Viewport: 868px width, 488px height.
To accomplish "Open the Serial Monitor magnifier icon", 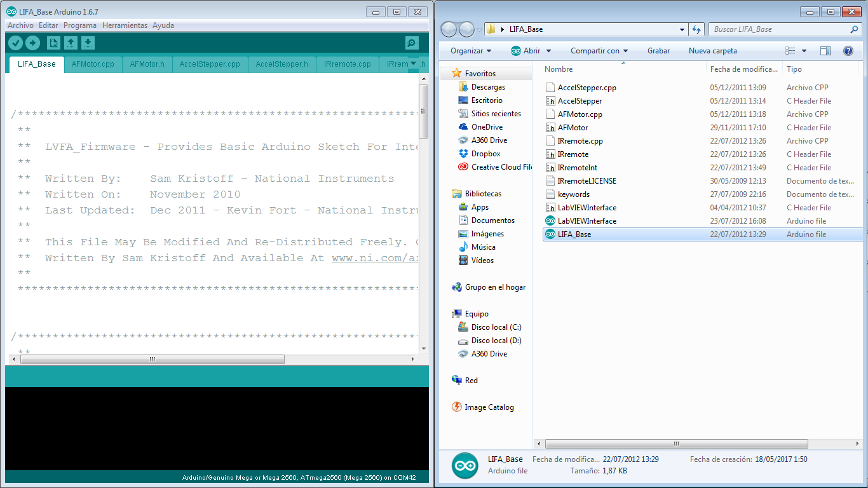I will 412,43.
